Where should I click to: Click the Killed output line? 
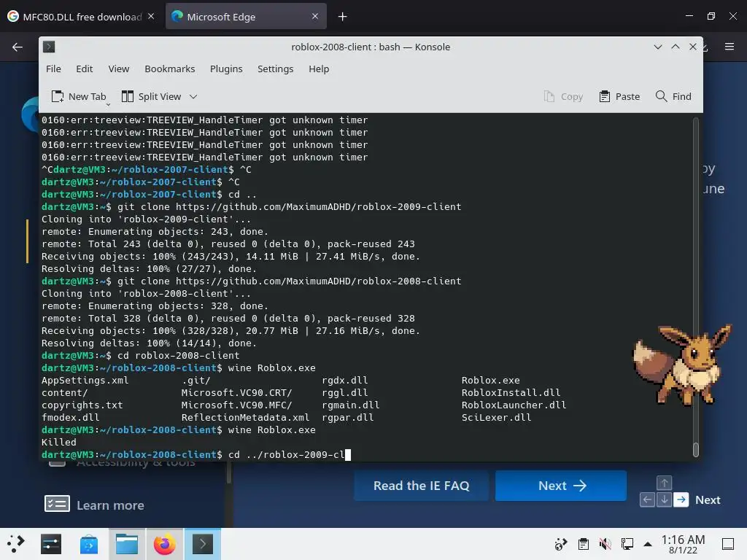58,443
